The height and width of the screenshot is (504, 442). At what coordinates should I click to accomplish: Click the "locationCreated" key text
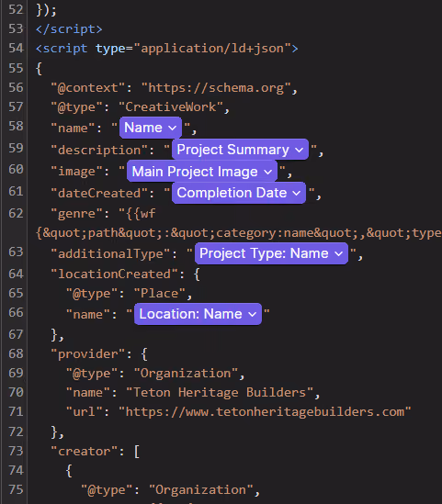pos(114,274)
